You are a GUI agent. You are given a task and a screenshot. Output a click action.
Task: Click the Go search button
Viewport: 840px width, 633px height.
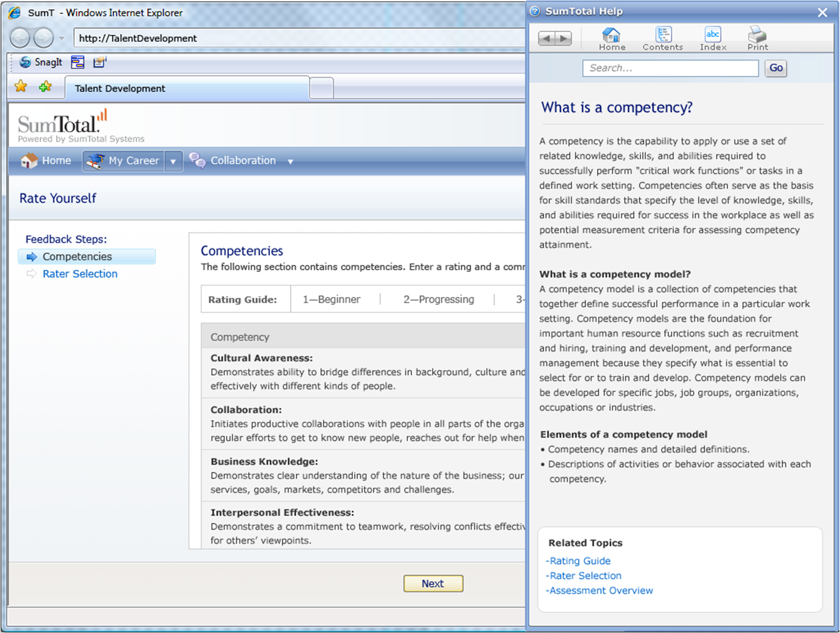click(x=776, y=68)
